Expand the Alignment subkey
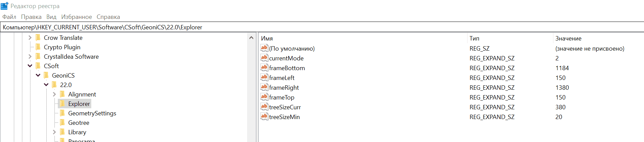This screenshot has height=142, width=644. point(54,94)
